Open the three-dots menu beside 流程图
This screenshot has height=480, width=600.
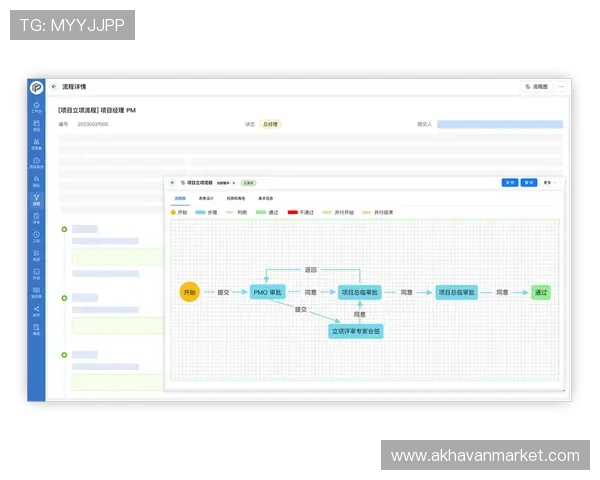point(562,88)
